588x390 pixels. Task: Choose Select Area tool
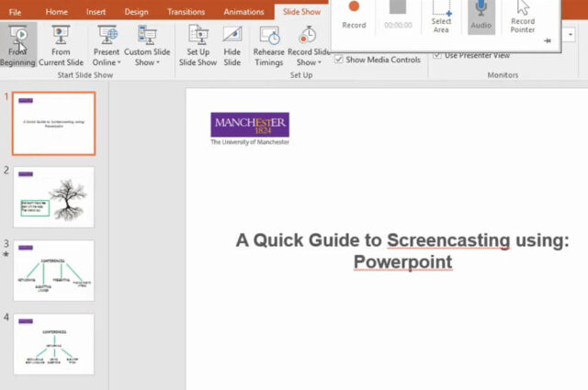441,17
